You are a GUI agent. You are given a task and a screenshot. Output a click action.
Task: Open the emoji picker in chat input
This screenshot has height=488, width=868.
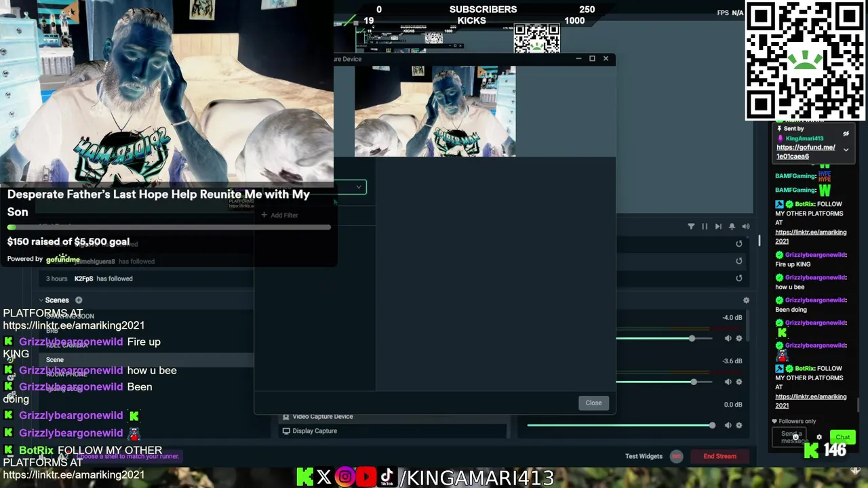pos(796,438)
